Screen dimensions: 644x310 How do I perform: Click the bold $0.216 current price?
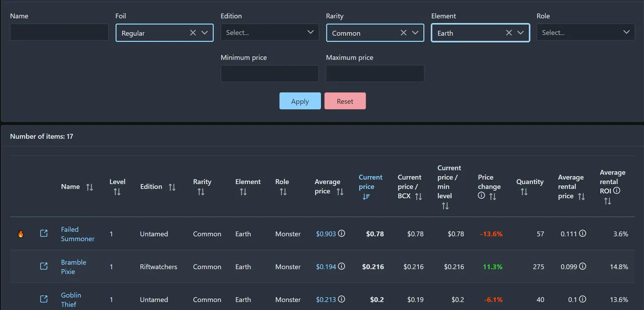373,267
